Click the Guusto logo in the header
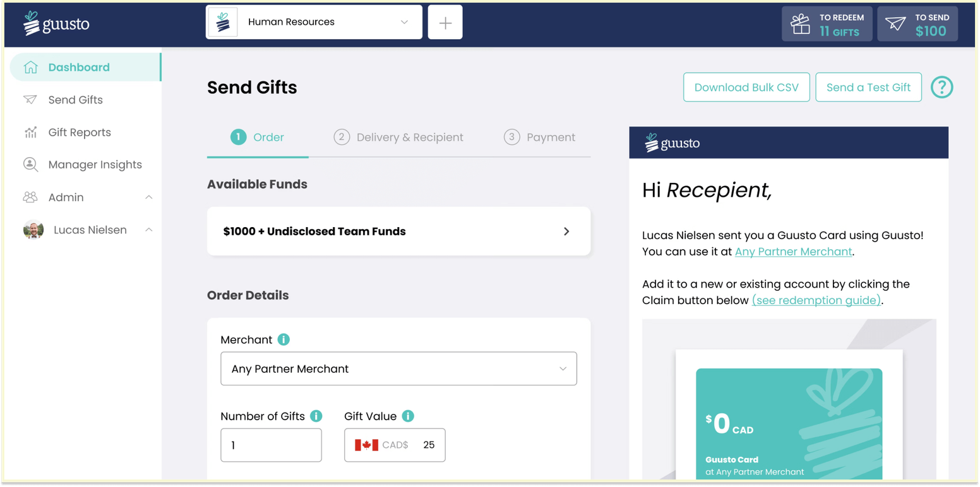This screenshot has height=487, width=980. pyautogui.click(x=56, y=23)
